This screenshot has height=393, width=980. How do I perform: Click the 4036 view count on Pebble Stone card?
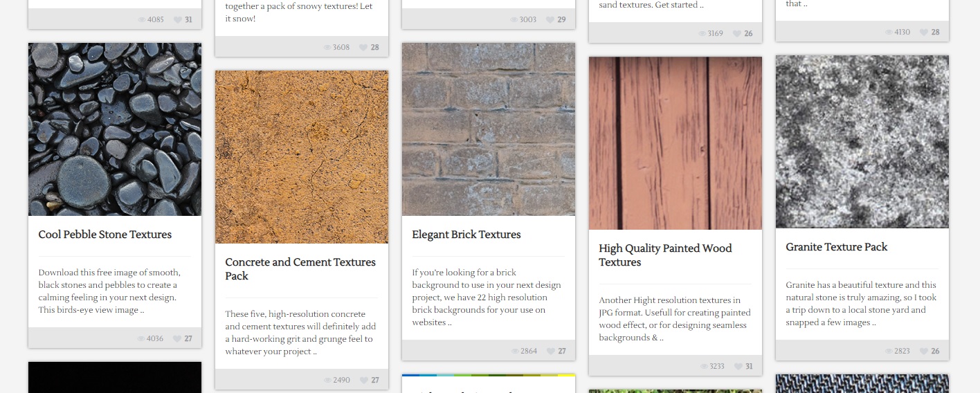click(155, 339)
